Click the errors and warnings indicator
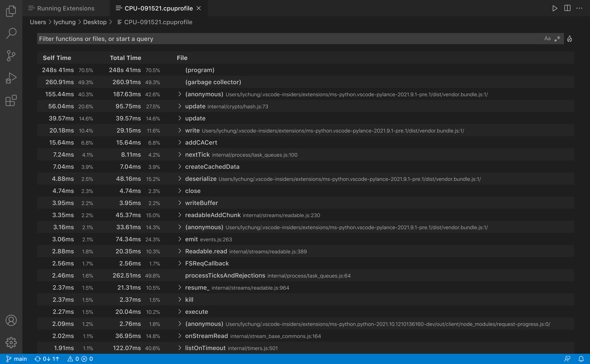590x364 pixels. pos(80,358)
